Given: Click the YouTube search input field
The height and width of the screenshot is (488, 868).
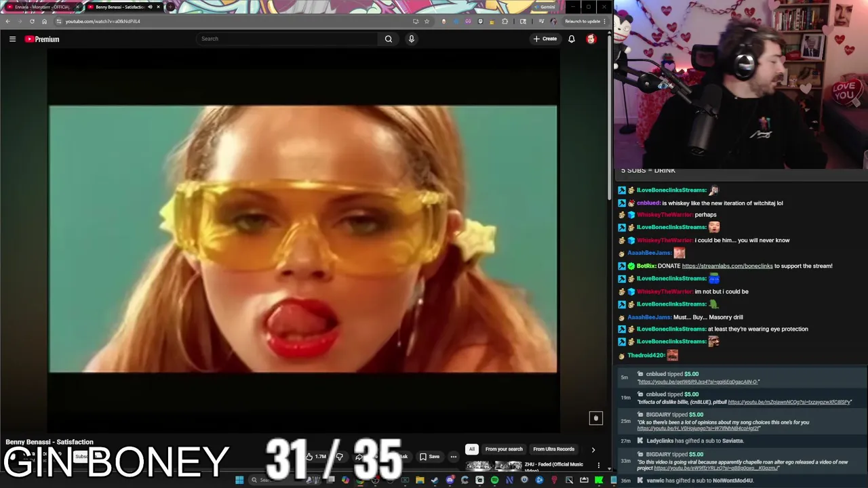Looking at the screenshot, I should (287, 39).
